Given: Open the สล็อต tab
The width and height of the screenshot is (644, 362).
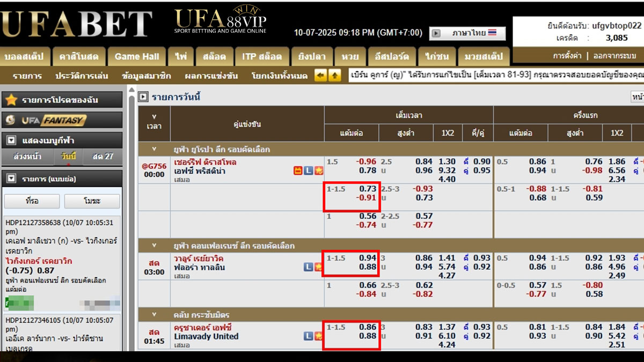Looking at the screenshot, I should coord(214,56).
